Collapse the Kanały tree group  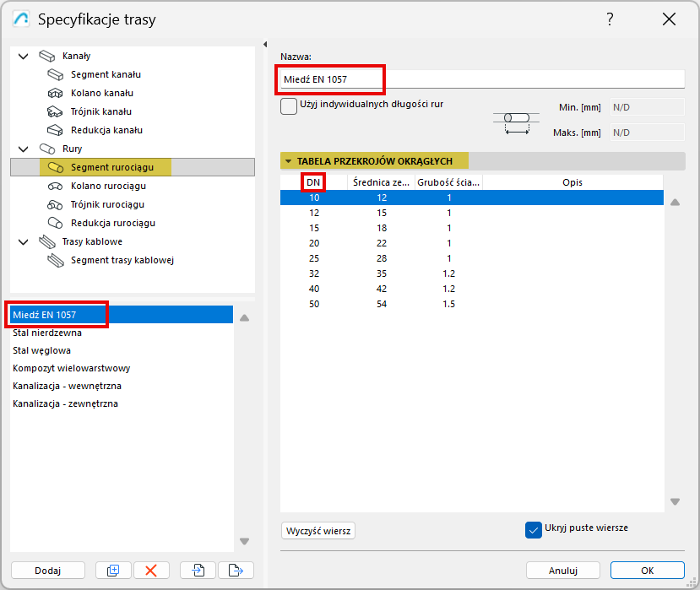pyautogui.click(x=23, y=57)
